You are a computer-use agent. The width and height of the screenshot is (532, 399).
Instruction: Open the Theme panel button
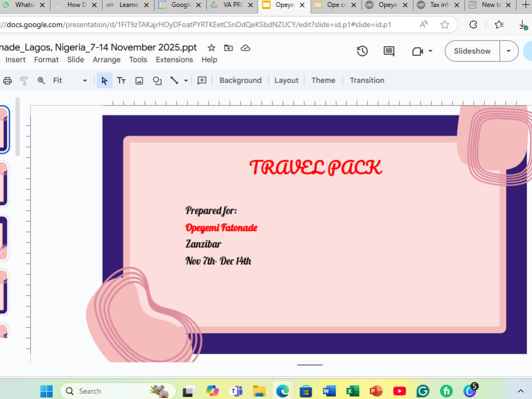coord(323,80)
